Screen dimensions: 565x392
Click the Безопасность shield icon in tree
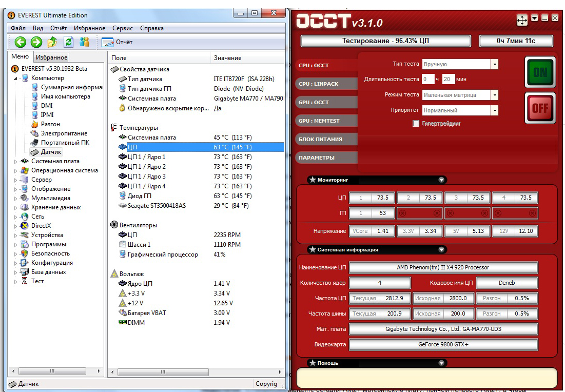25,253
